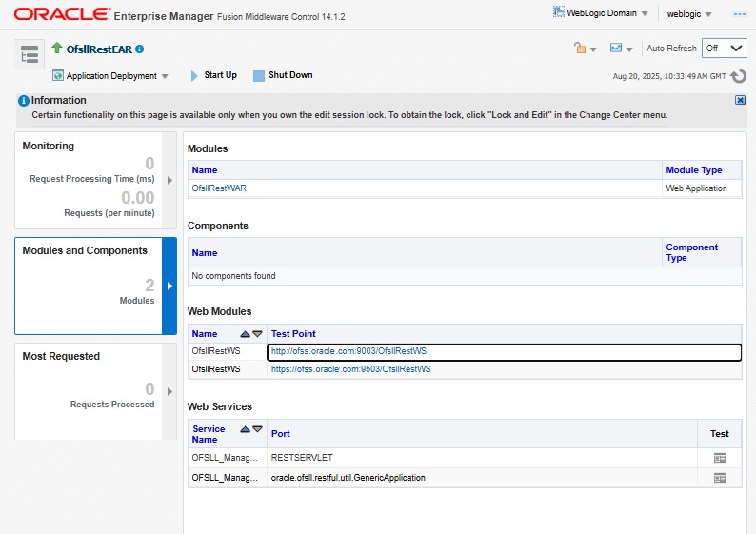Open the weblogic user dropdown
This screenshot has height=534, width=756.
(x=689, y=14)
